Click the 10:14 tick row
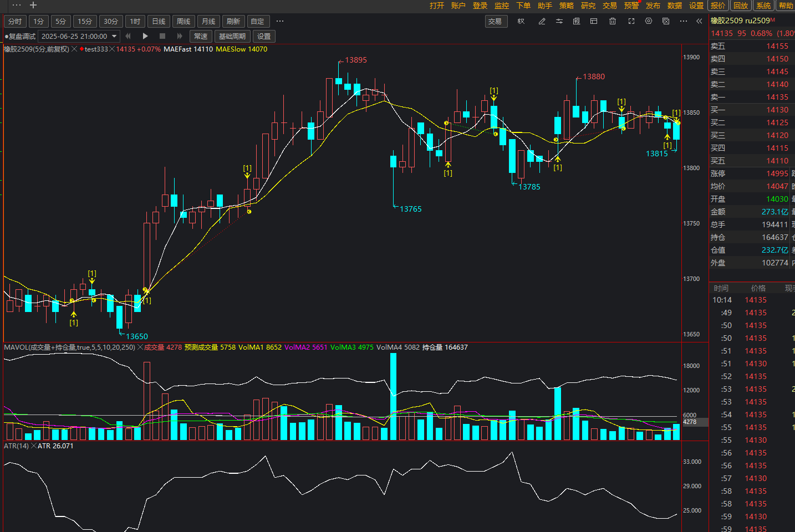Screen dimensions: 795x532 pyautogui.click(x=752, y=300)
